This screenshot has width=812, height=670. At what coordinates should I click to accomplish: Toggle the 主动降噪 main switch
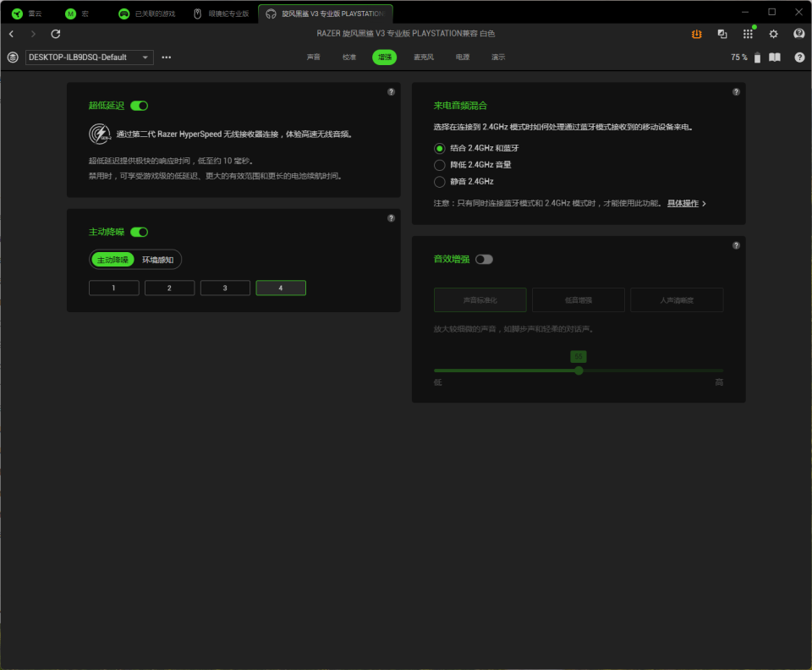(139, 232)
